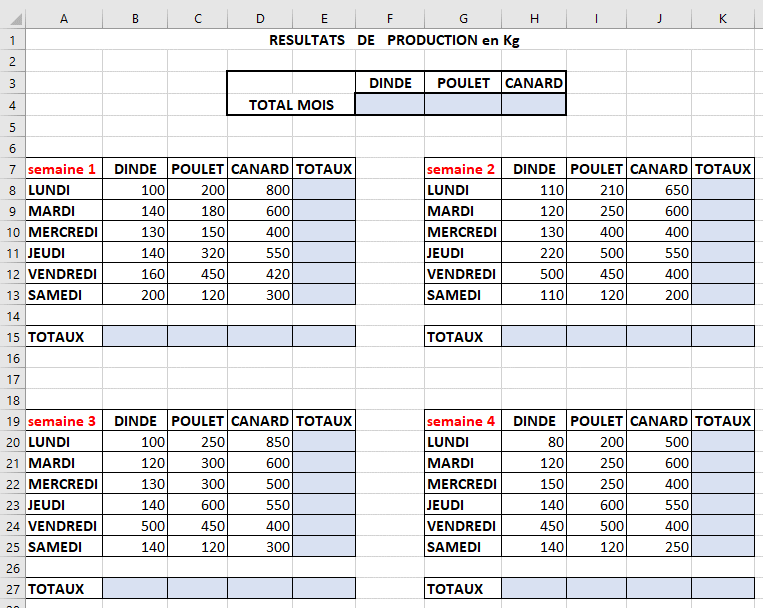Click the empty CANARD cell in TOTAL MOIS row

point(533,104)
